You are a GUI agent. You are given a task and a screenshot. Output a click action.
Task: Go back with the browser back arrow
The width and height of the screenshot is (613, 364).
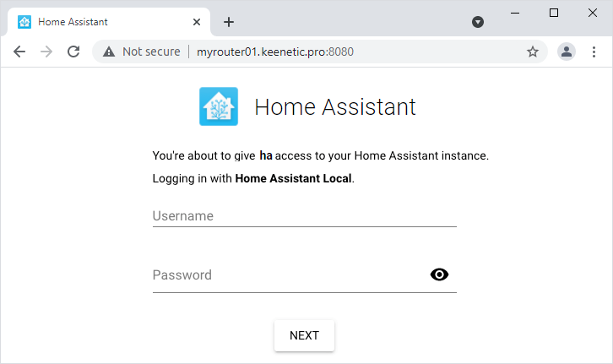(19, 52)
